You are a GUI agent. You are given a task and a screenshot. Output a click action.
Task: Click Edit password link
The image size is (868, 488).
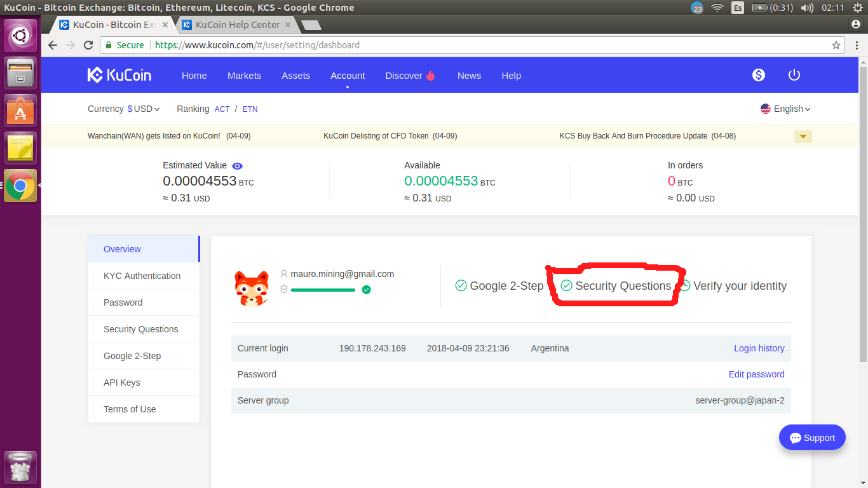click(756, 374)
